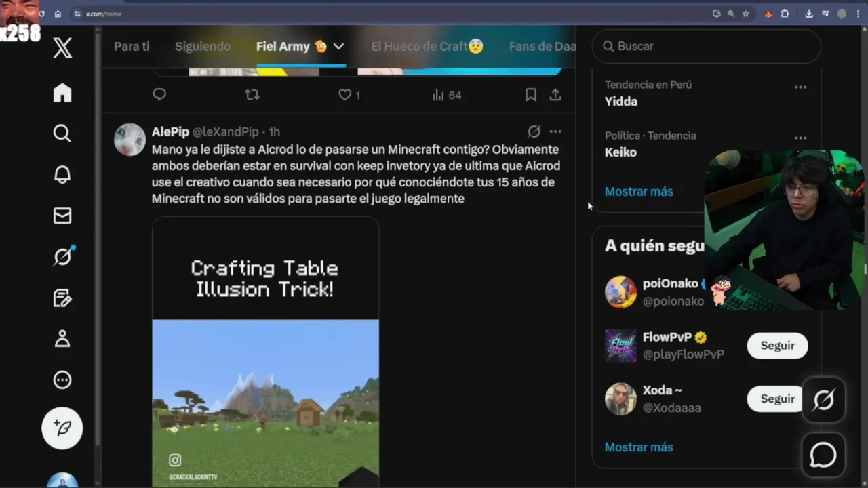
Task: Open Notifications bell icon
Action: pos(62,174)
